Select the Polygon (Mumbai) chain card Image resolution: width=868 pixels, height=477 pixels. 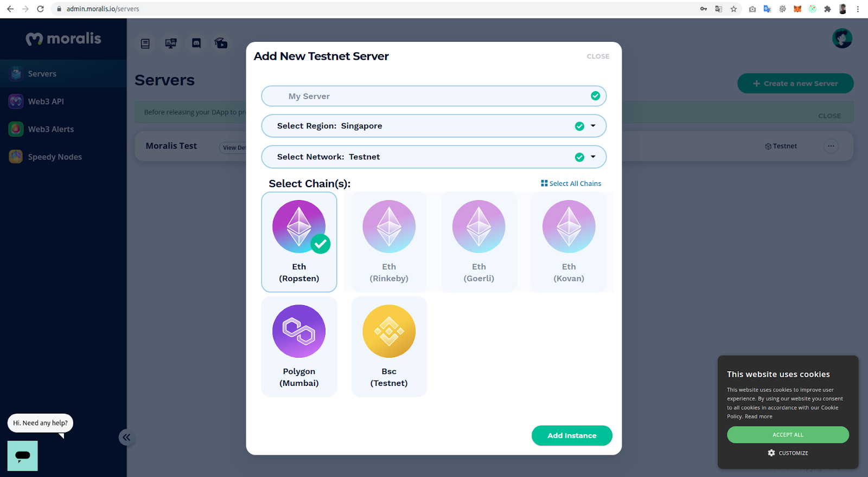click(x=299, y=346)
